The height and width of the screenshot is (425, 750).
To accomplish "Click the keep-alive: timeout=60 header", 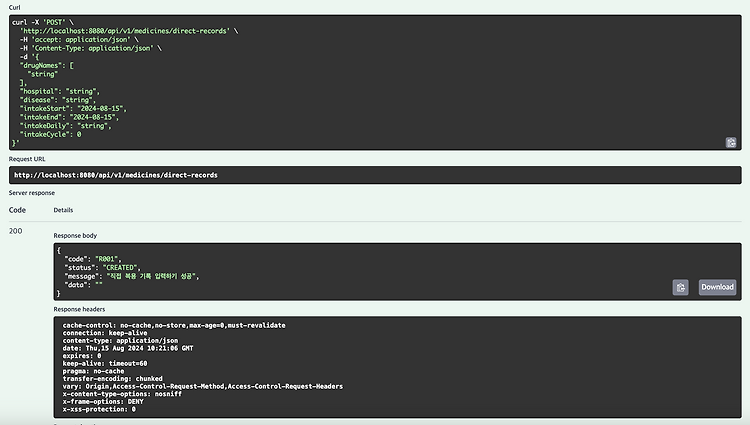I will [105, 363].
